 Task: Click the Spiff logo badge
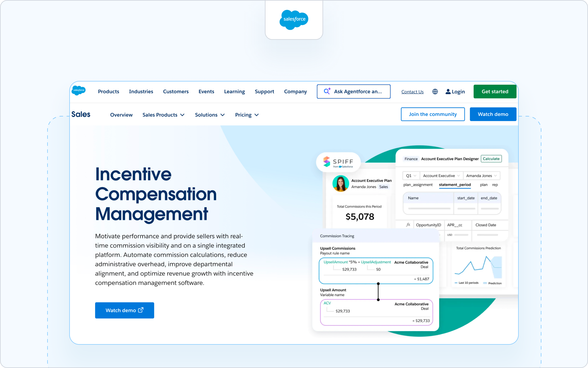(338, 162)
